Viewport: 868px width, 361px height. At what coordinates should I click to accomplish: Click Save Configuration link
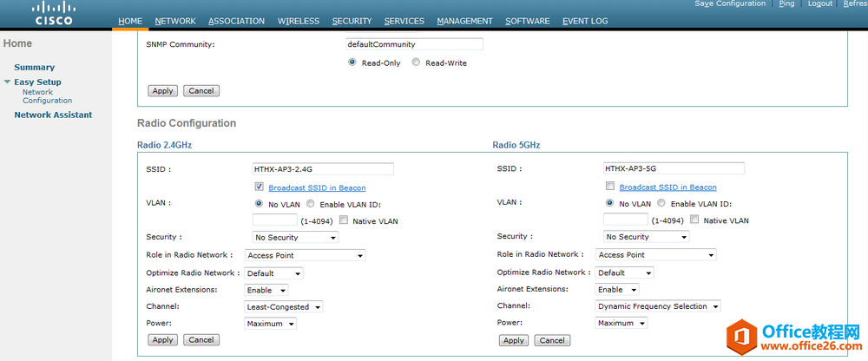730,3
